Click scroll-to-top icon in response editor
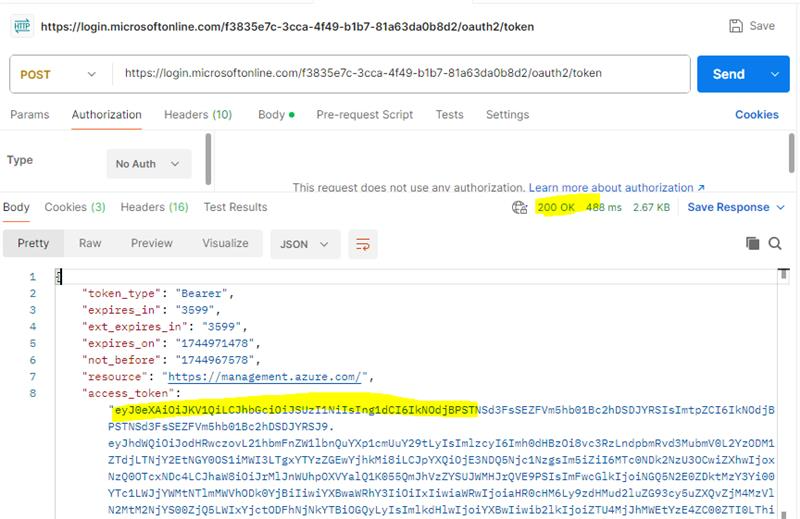Viewport: 800px width, 519px height. tap(784, 274)
